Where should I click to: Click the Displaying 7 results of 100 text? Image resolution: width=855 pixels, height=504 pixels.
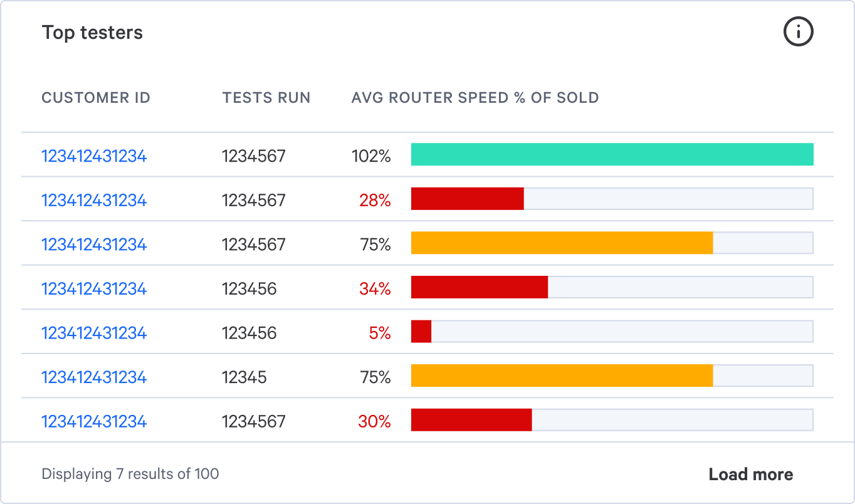click(130, 474)
